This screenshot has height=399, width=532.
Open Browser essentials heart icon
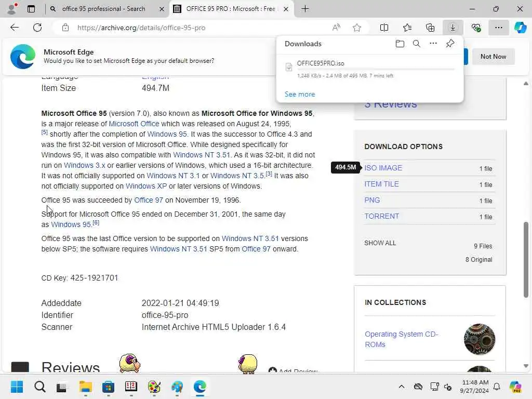[x=476, y=28]
